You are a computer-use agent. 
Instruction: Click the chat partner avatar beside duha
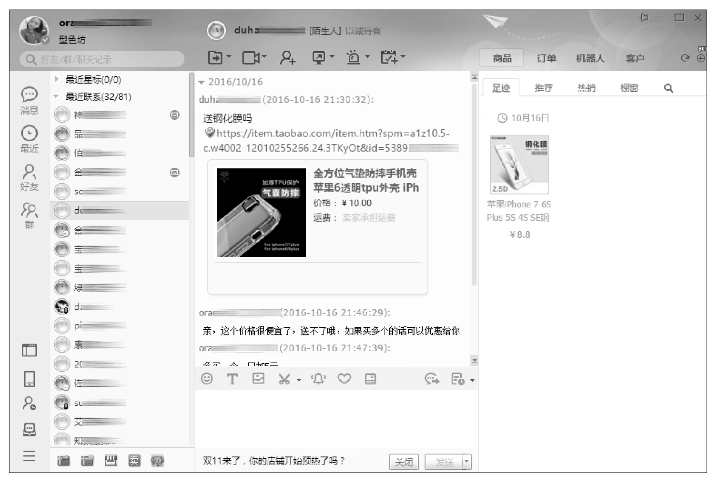(216, 31)
